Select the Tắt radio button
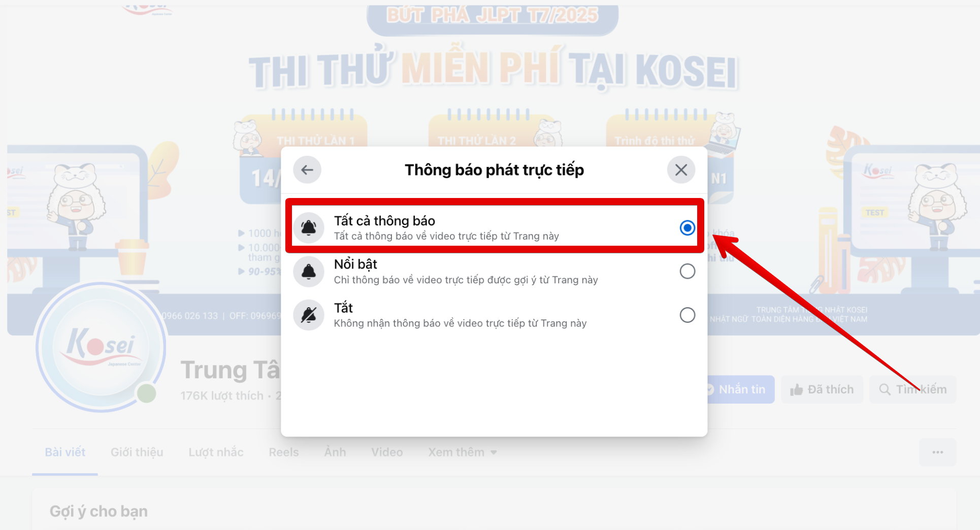 [x=687, y=315]
